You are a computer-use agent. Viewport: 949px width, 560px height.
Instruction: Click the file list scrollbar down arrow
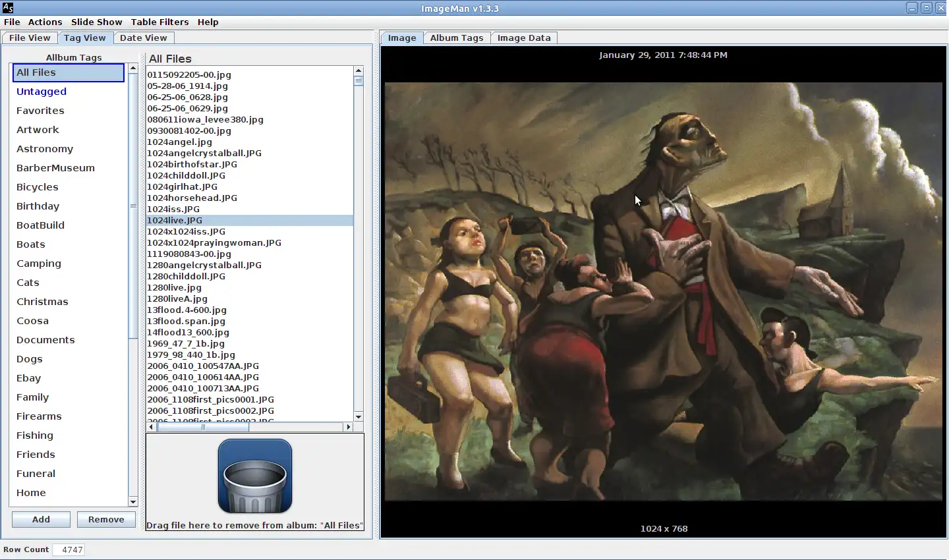pyautogui.click(x=359, y=416)
